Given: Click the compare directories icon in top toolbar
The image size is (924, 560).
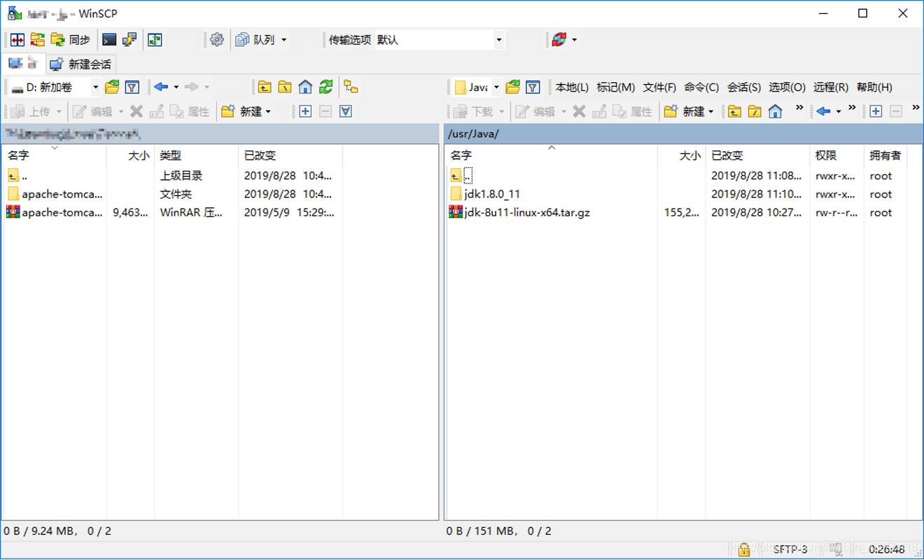Looking at the screenshot, I should [17, 40].
